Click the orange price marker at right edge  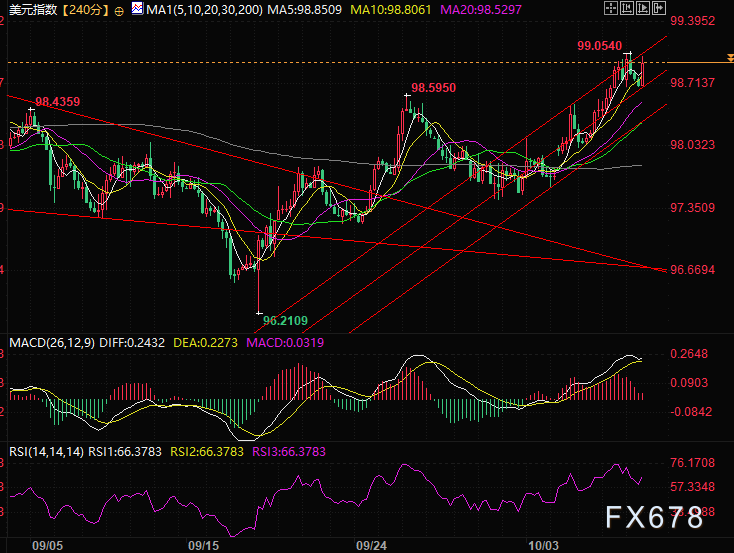[730, 60]
